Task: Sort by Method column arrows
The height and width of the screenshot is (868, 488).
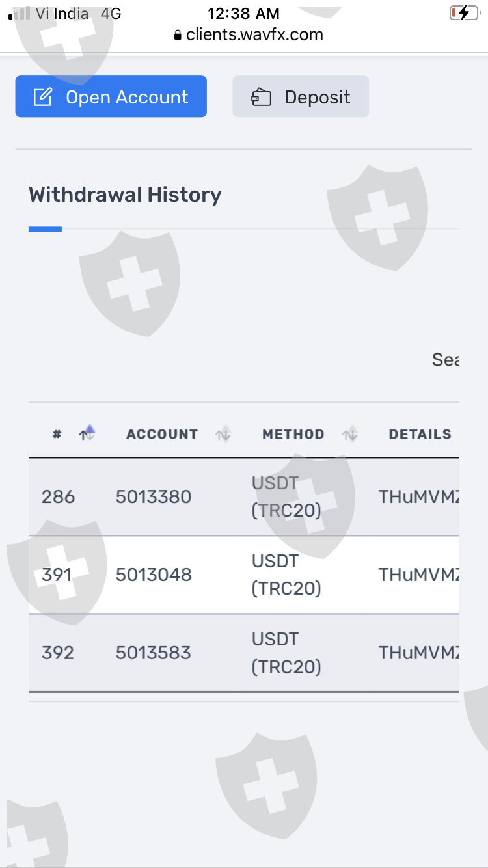Action: 350,434
